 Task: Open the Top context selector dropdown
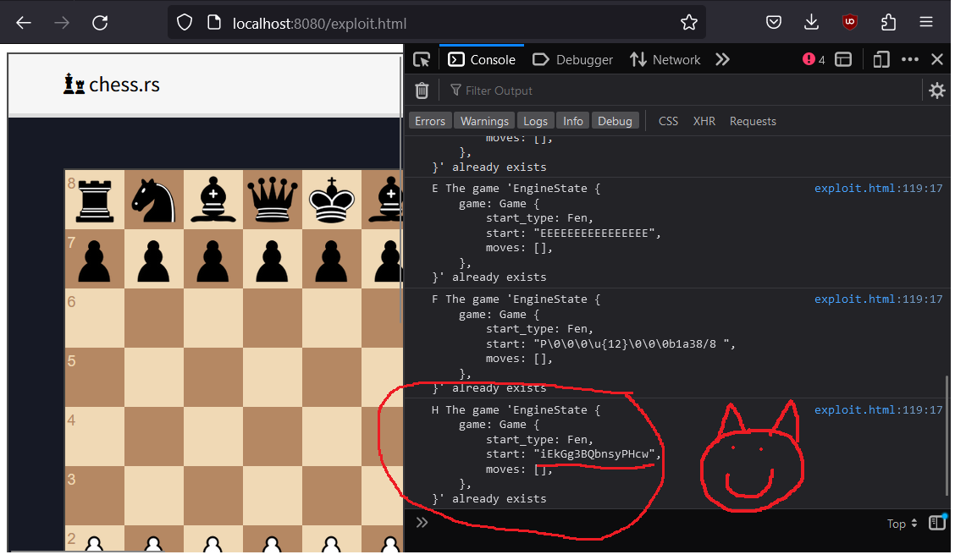902,524
